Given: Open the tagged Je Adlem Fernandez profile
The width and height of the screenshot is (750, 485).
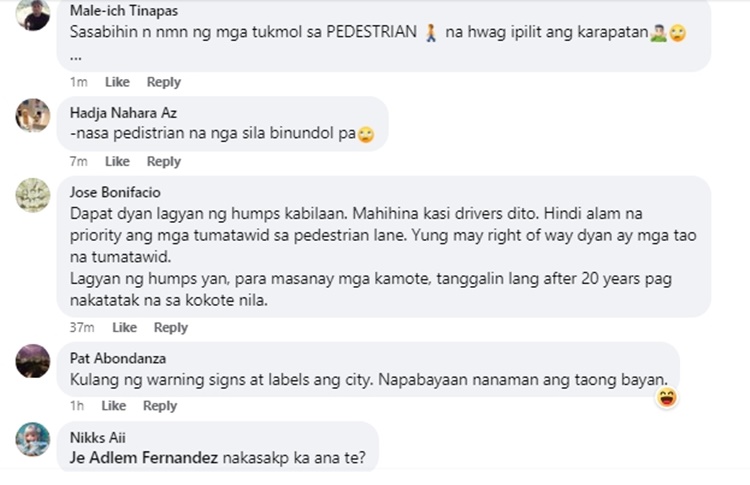Looking at the screenshot, I should (x=141, y=458).
